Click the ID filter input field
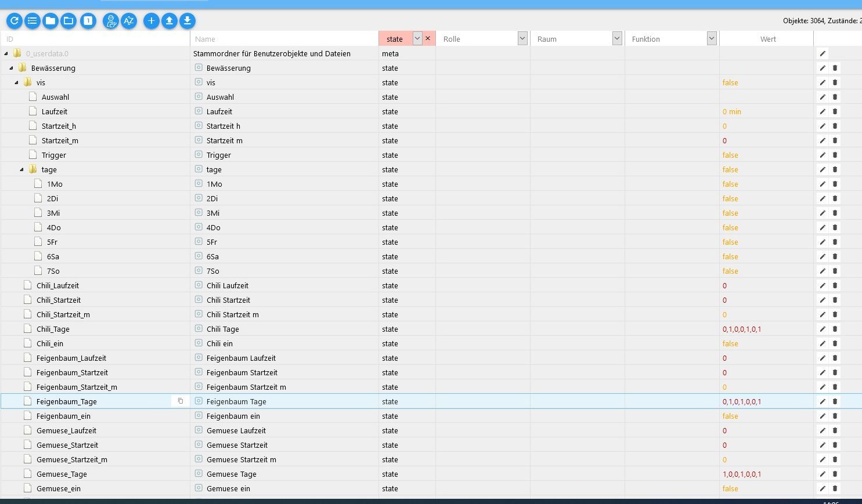The width and height of the screenshot is (862, 504). (x=95, y=39)
